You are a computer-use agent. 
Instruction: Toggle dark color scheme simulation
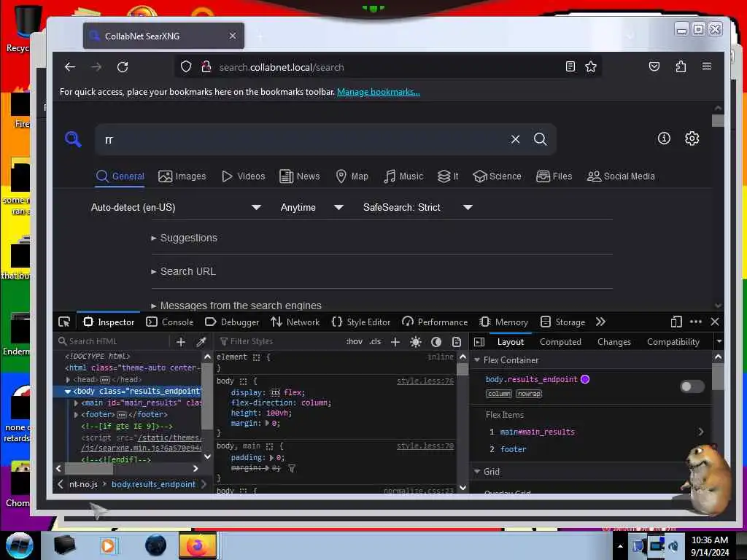(x=436, y=341)
